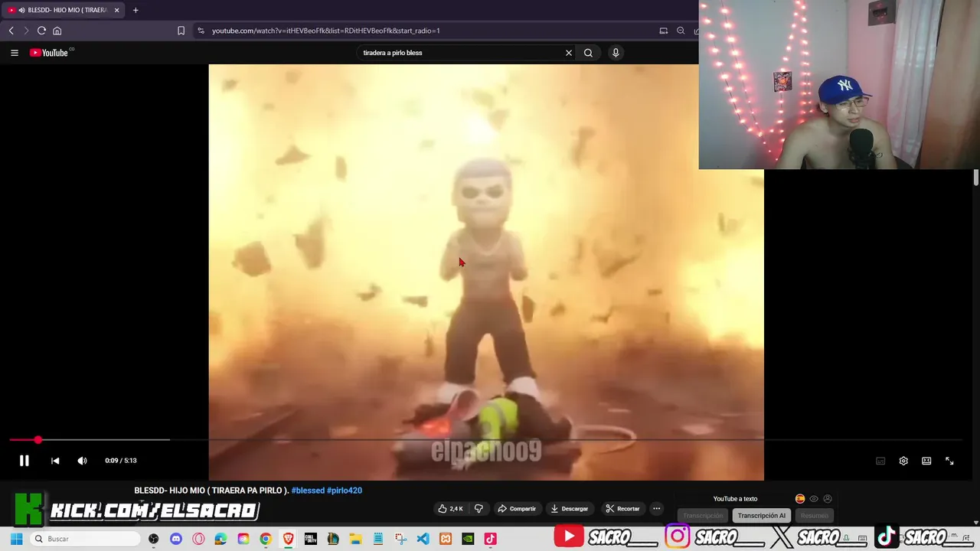Change language via Spanish flag icon
Viewport: 980px width, 551px height.
(800, 499)
